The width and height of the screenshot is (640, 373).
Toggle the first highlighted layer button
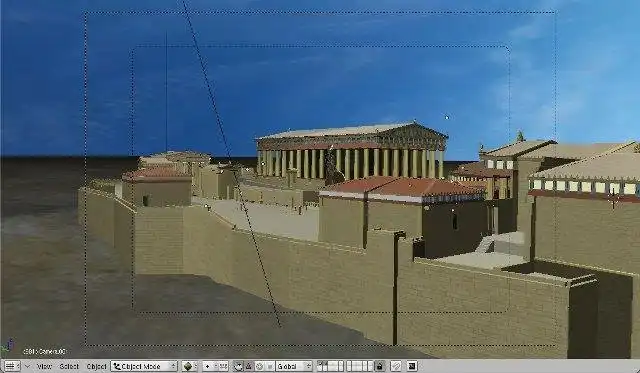tap(320, 364)
